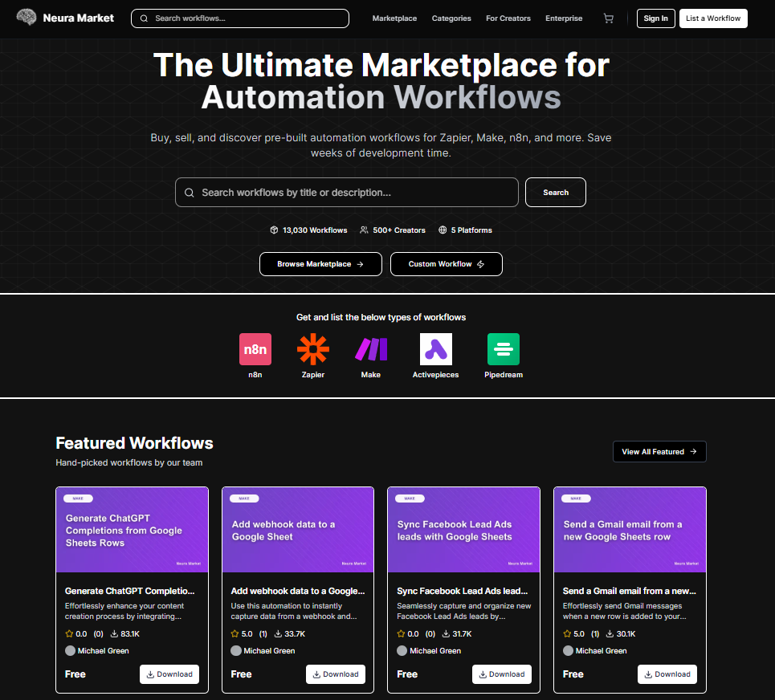The image size is (775, 700).
Task: Open the Send a Gmail email thumbnail
Action: click(630, 530)
